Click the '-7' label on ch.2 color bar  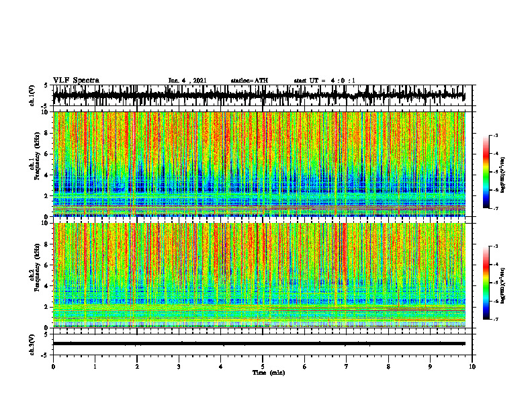pos(496,319)
